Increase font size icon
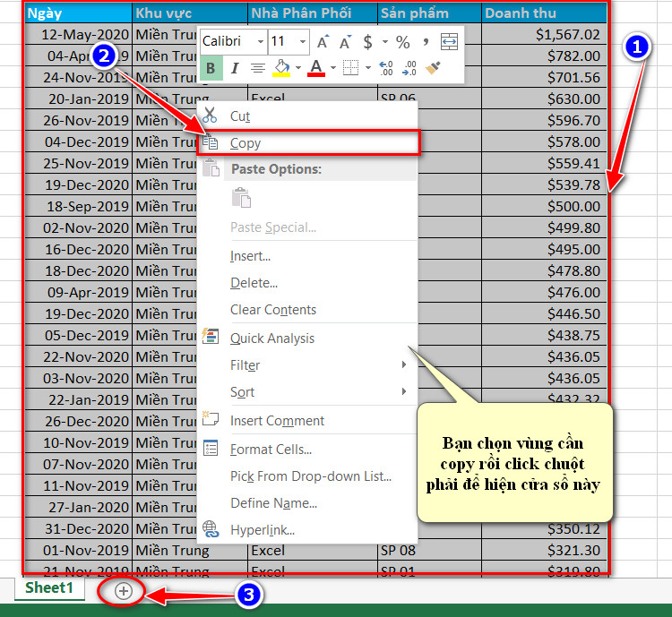 [323, 42]
